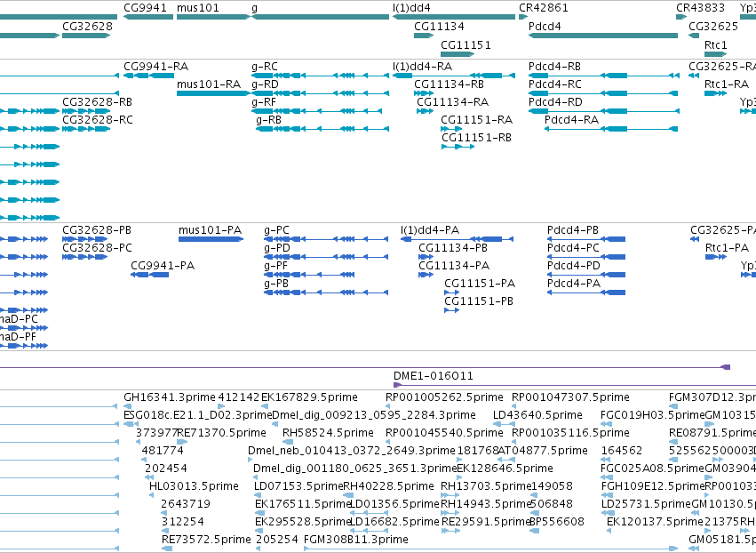Select transcript CG11151-RB

(x=476, y=138)
